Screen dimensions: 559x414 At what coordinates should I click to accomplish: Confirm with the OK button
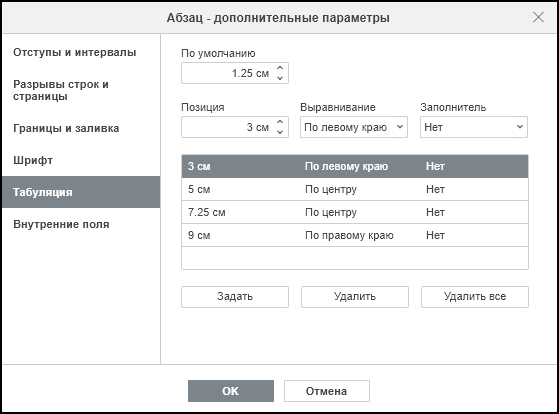point(231,391)
